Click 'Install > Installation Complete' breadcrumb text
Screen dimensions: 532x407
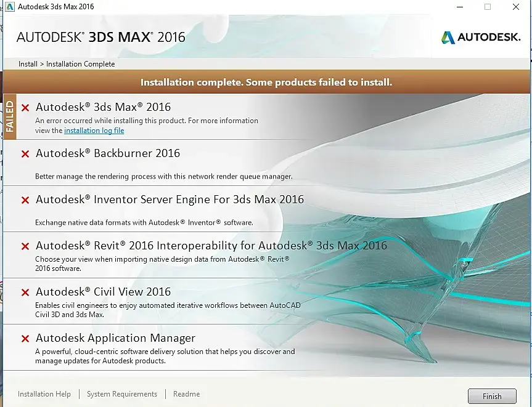click(67, 63)
